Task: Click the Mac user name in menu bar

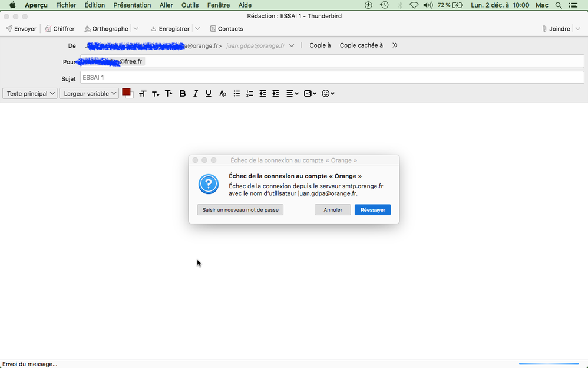Action: [x=542, y=5]
